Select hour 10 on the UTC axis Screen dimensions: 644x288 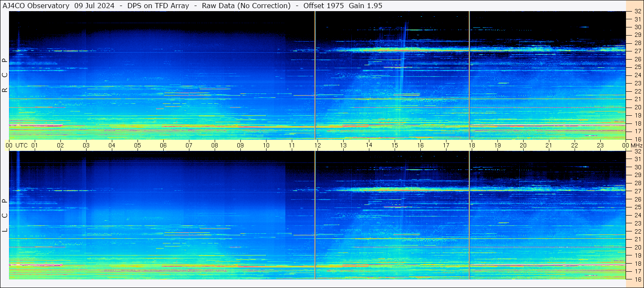pos(266,145)
